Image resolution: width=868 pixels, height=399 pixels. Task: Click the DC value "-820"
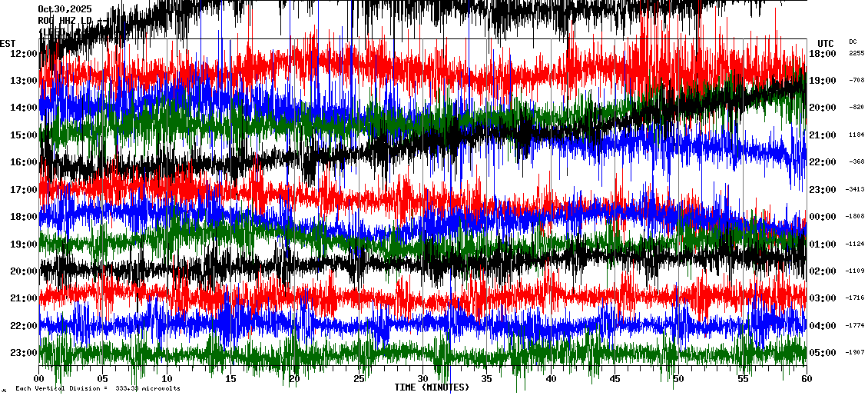coord(857,108)
